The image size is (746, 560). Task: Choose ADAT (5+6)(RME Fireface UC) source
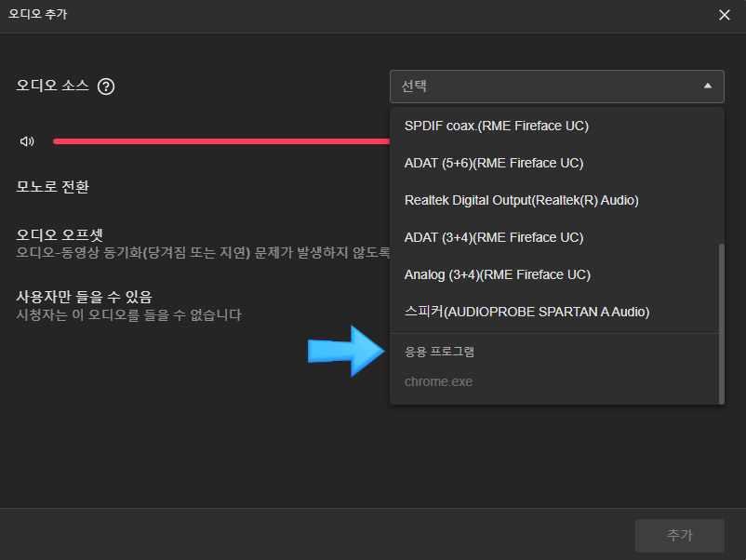pyautogui.click(x=494, y=163)
